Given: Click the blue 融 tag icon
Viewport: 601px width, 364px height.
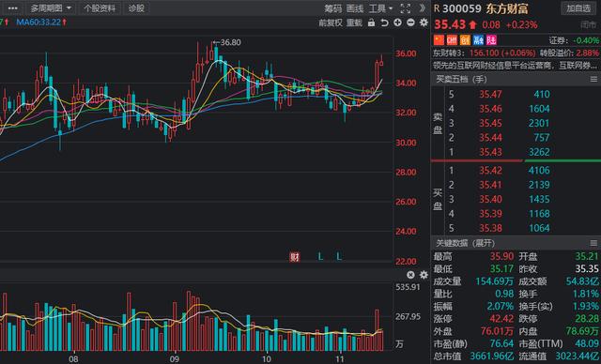Looking at the screenshot, I should coord(478,39).
